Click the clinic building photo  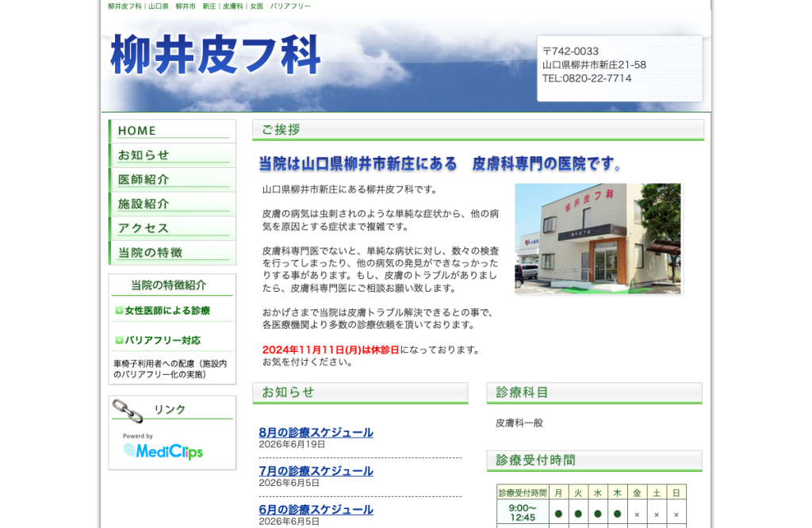pyautogui.click(x=598, y=239)
